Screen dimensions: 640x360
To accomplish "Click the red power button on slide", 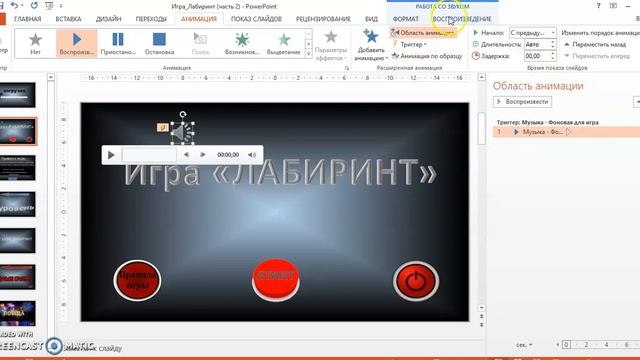I will (x=416, y=281).
